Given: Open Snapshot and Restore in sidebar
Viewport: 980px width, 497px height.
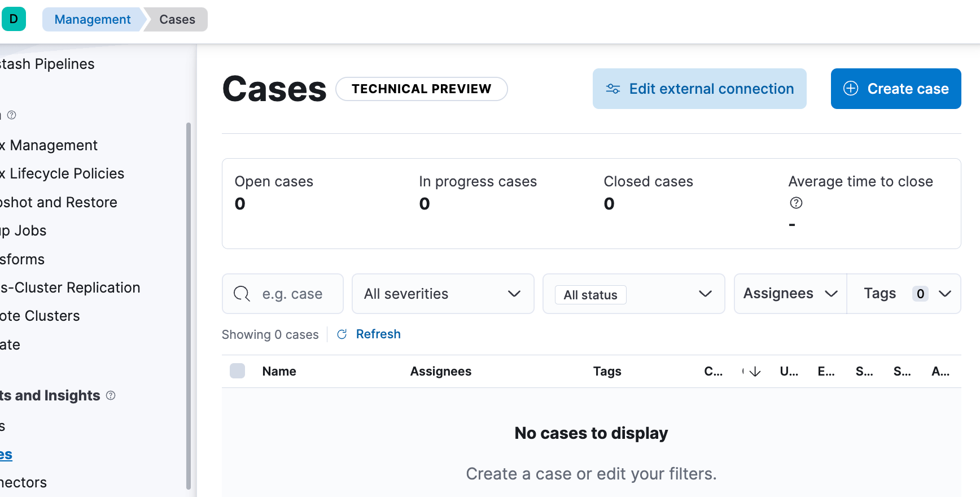Looking at the screenshot, I should 59,202.
